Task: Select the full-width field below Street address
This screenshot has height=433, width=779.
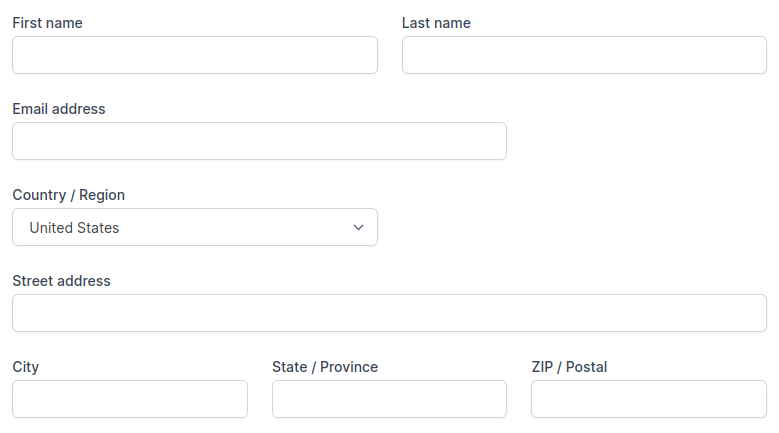Action: click(x=389, y=313)
